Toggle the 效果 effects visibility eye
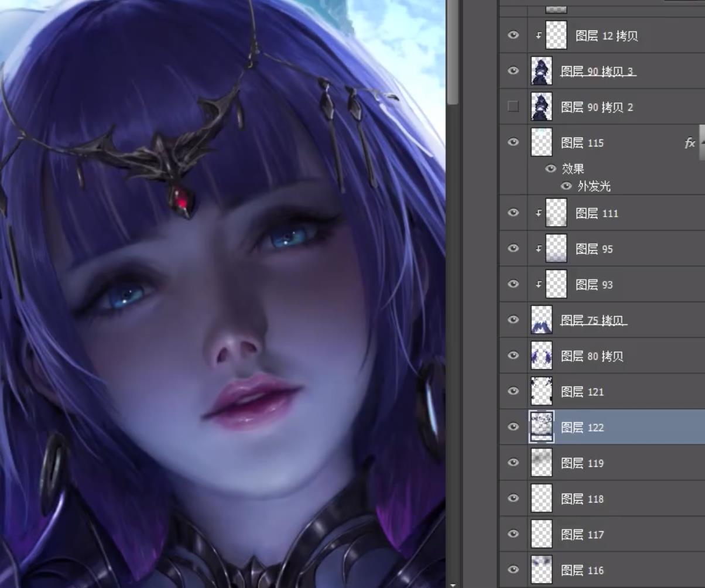Viewport: 705px width, 588px height. pos(550,169)
